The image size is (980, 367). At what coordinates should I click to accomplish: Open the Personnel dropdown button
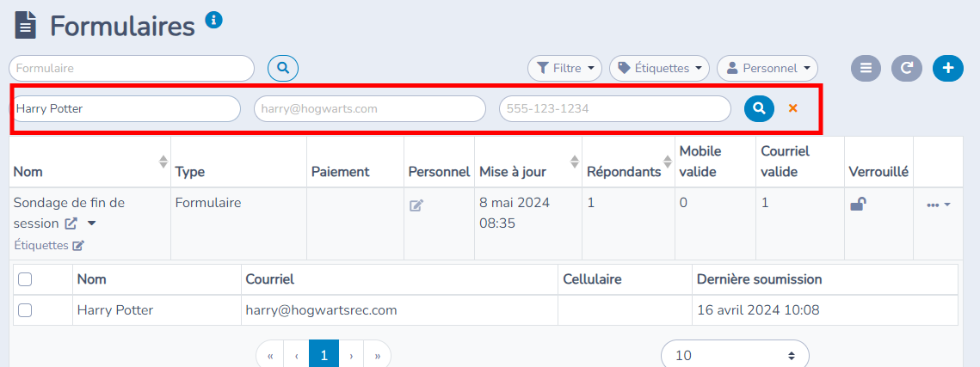[x=767, y=68]
